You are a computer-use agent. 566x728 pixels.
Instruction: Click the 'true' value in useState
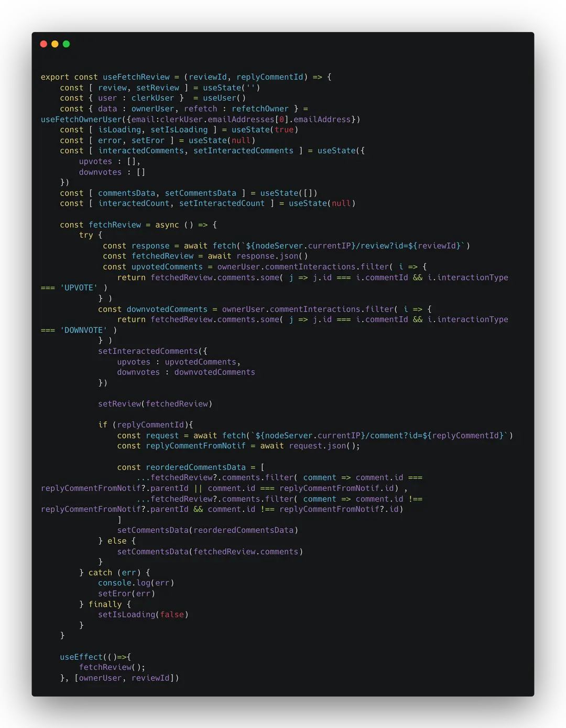(x=284, y=130)
